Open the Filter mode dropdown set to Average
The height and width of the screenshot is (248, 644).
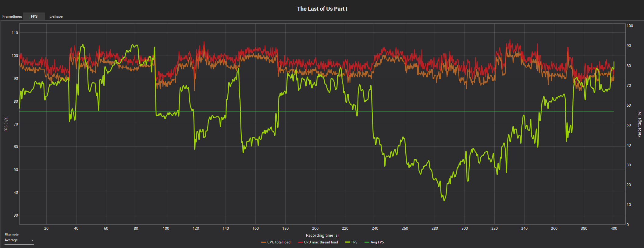pos(19,240)
